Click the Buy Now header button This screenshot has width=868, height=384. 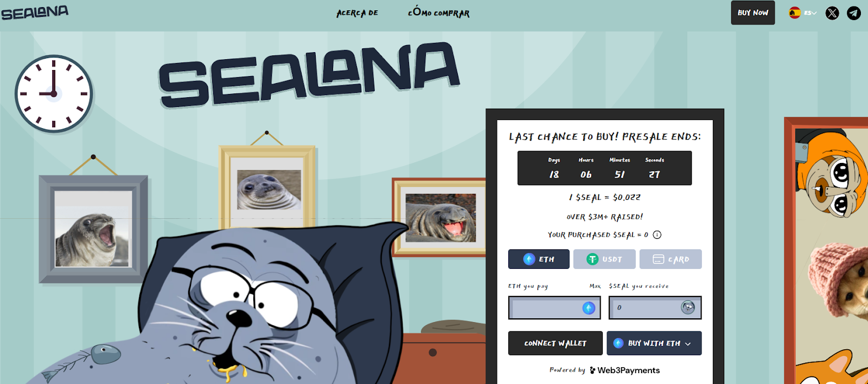click(x=753, y=12)
